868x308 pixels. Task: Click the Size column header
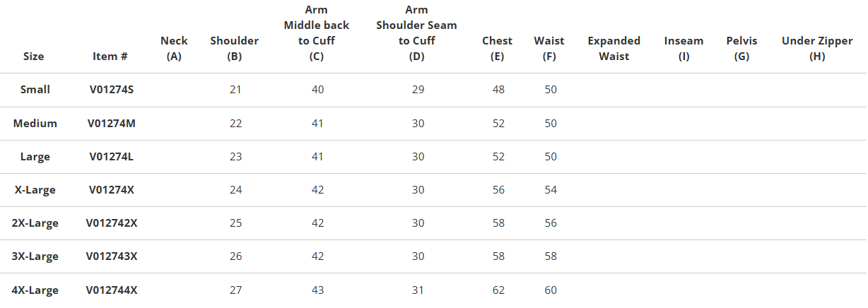(x=33, y=56)
